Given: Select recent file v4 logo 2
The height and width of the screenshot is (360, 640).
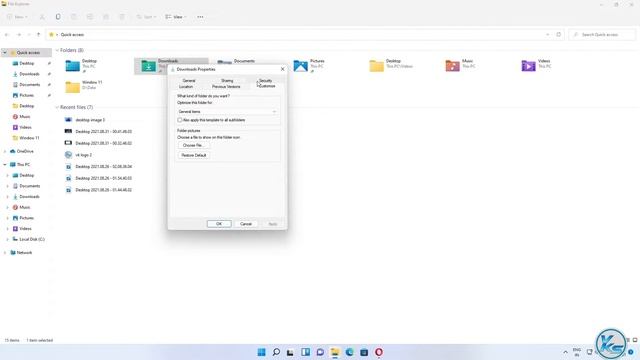Looking at the screenshot, I should [83, 155].
